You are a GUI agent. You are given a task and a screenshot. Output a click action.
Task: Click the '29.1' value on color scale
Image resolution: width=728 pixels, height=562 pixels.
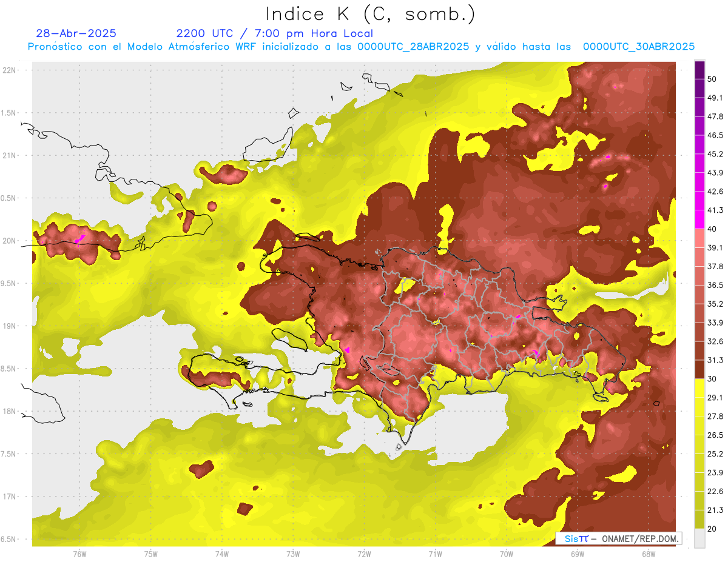click(x=715, y=398)
